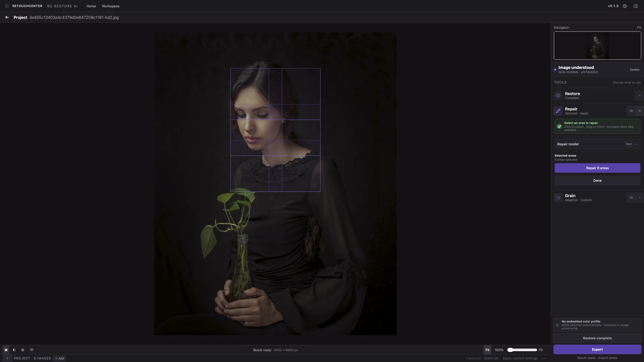Open the three-dots more options menu
644x362 pixels.
point(544,358)
